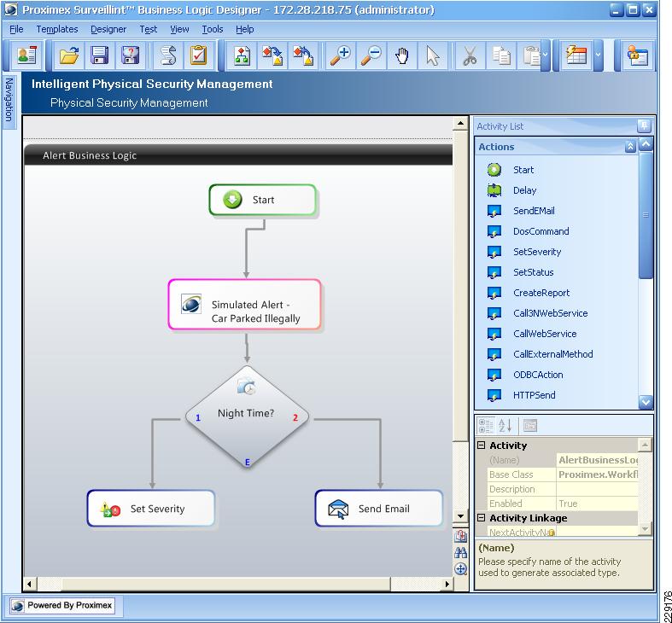This screenshot has height=623, width=672.
Task: Collapse the Activity Linkage property category
Action: pos(482,517)
